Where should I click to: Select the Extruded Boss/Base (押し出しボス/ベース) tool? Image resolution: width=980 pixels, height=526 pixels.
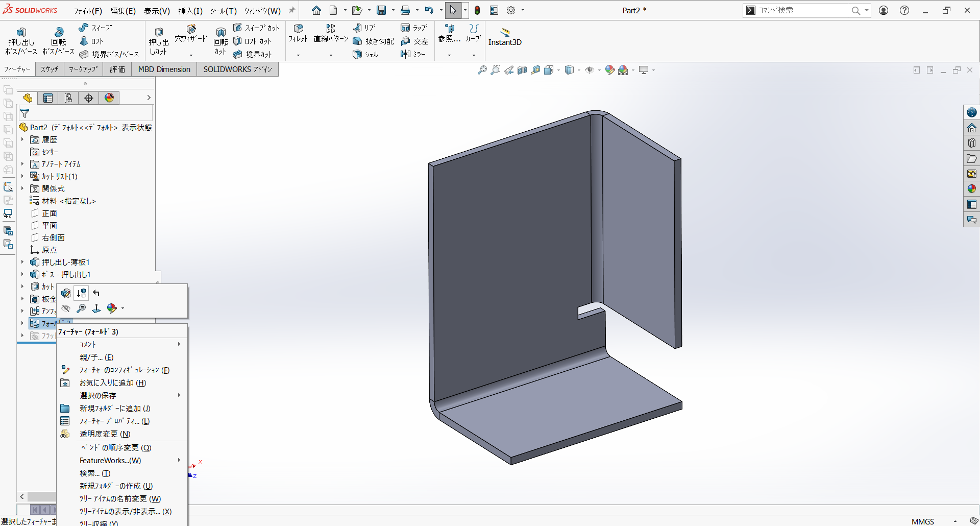tap(21, 41)
